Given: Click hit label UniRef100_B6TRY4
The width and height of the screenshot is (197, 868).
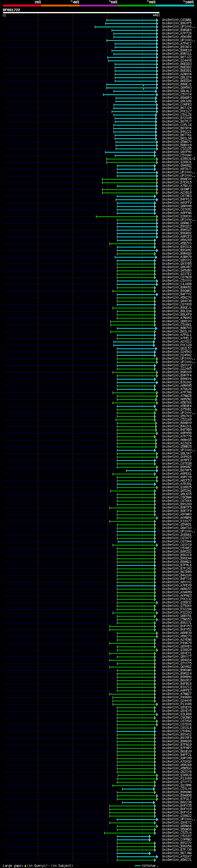Looking at the screenshot, I should coord(176,128).
